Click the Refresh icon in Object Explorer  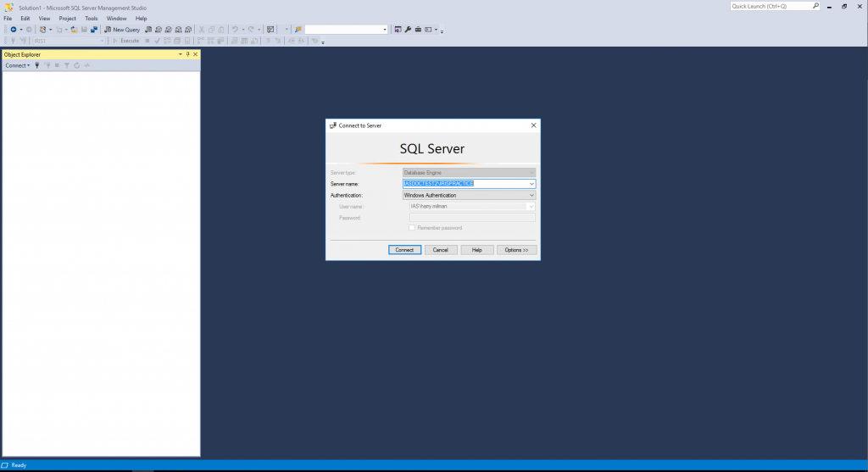[x=77, y=65]
